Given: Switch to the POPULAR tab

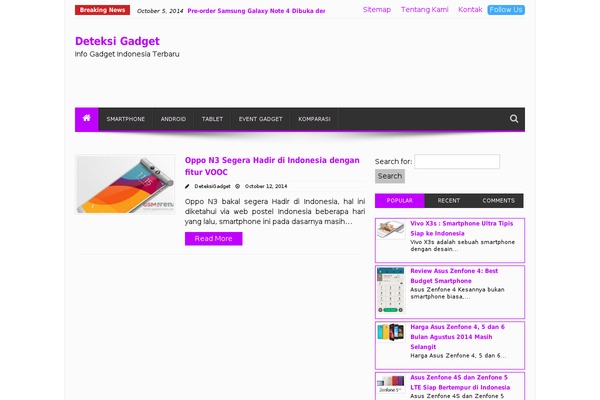Looking at the screenshot, I should pos(399,201).
